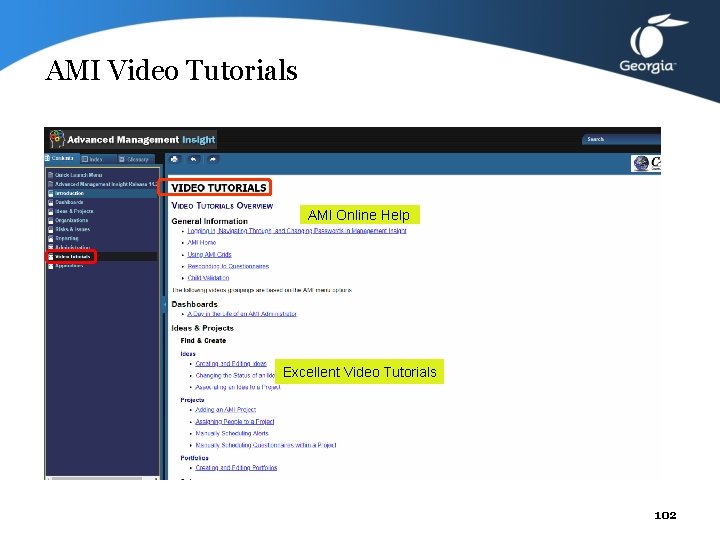Open Quick Launch Menu topic
720x540 pixels.
[79, 175]
